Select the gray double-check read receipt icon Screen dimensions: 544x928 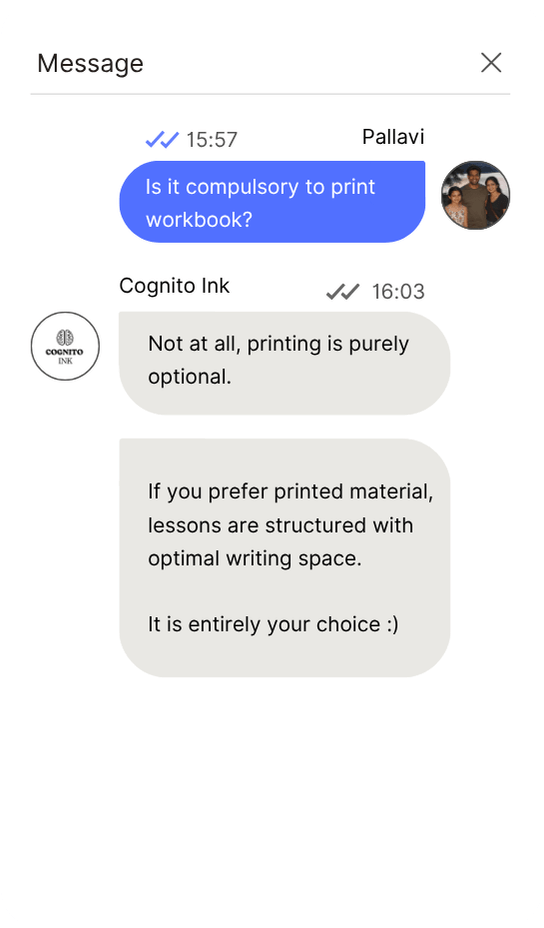pyautogui.click(x=343, y=292)
